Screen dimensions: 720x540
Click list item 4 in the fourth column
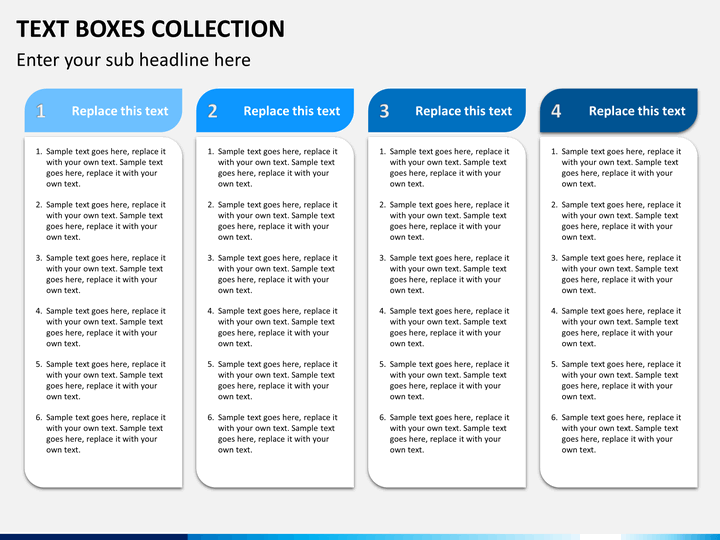click(616, 327)
